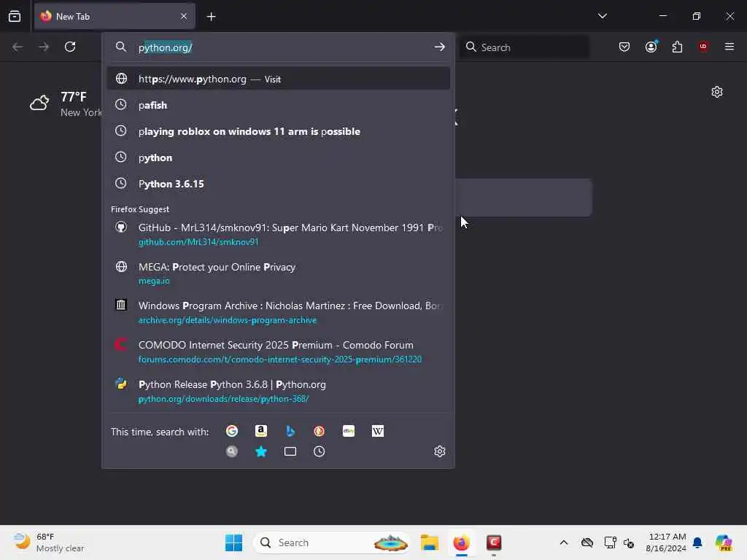Open COMODO Internet Security forum suggestion

(x=279, y=351)
